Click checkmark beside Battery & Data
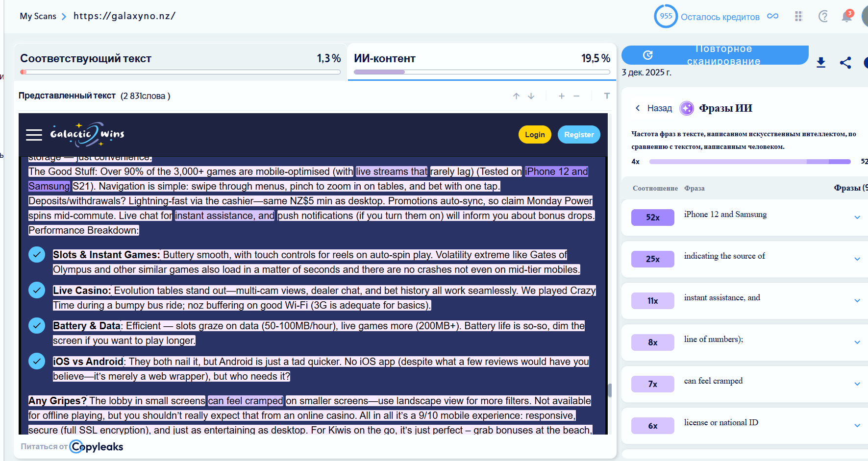This screenshot has height=461, width=868. click(37, 325)
